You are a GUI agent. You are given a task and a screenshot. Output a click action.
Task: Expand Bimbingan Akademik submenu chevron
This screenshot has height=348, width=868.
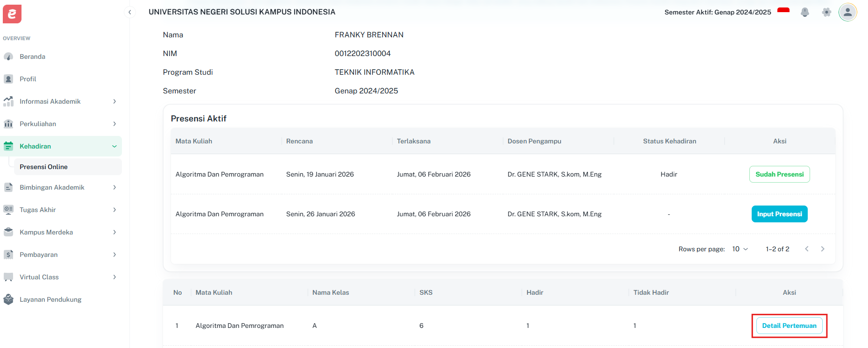pos(114,187)
